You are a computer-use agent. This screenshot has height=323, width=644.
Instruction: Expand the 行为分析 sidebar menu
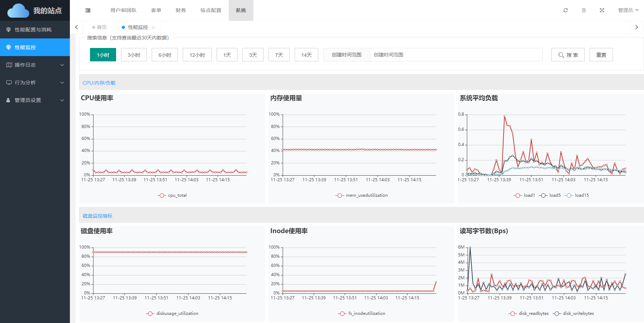pos(35,83)
